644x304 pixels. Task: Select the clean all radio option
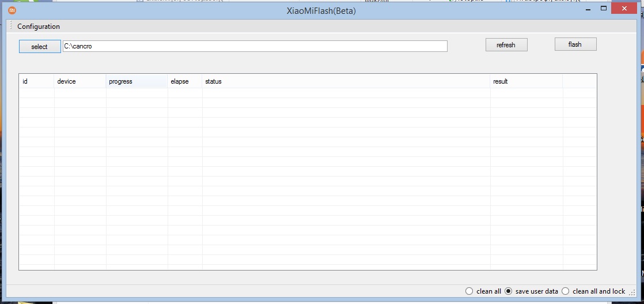[469, 291]
